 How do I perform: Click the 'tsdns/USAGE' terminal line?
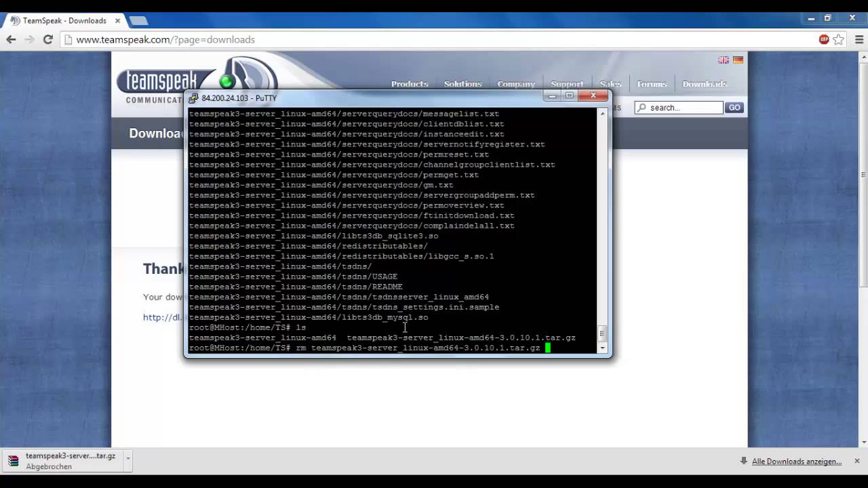click(293, 277)
